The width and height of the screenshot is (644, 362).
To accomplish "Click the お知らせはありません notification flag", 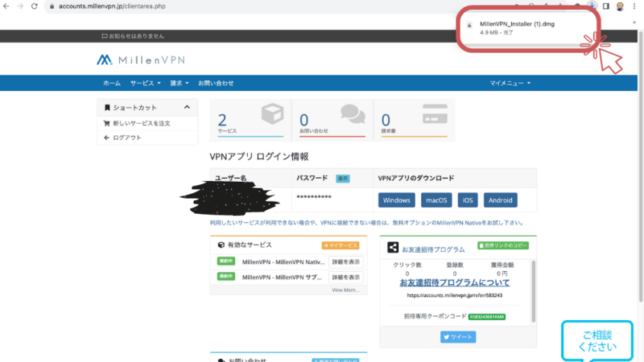I will coord(105,36).
